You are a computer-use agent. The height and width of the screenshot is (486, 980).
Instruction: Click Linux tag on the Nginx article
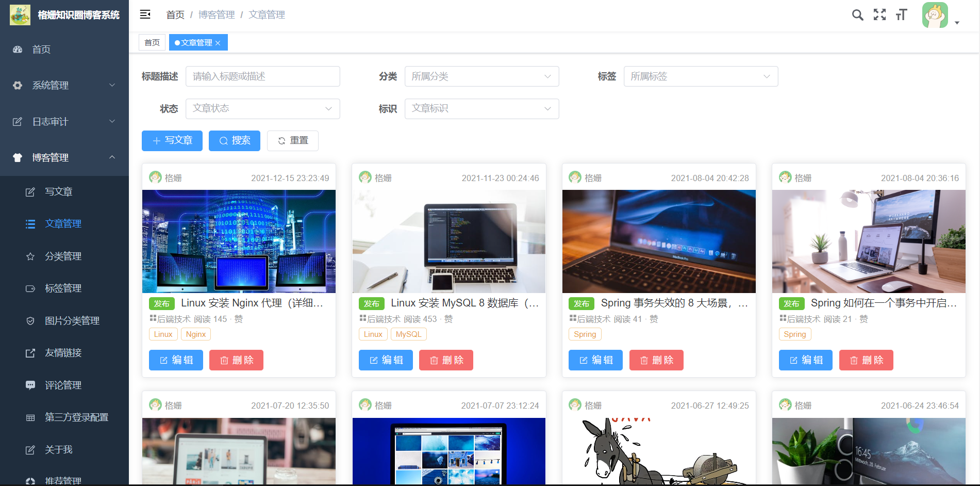[163, 334]
